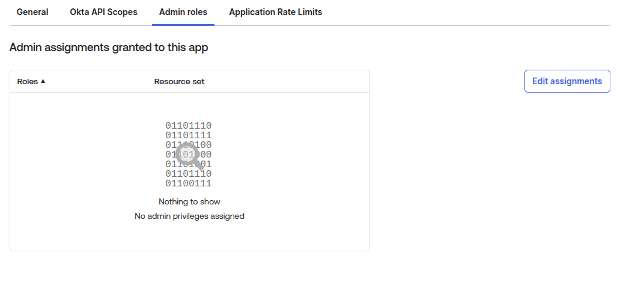Click the ascending sort arrow beside Roles
644x294 pixels.
43,81
